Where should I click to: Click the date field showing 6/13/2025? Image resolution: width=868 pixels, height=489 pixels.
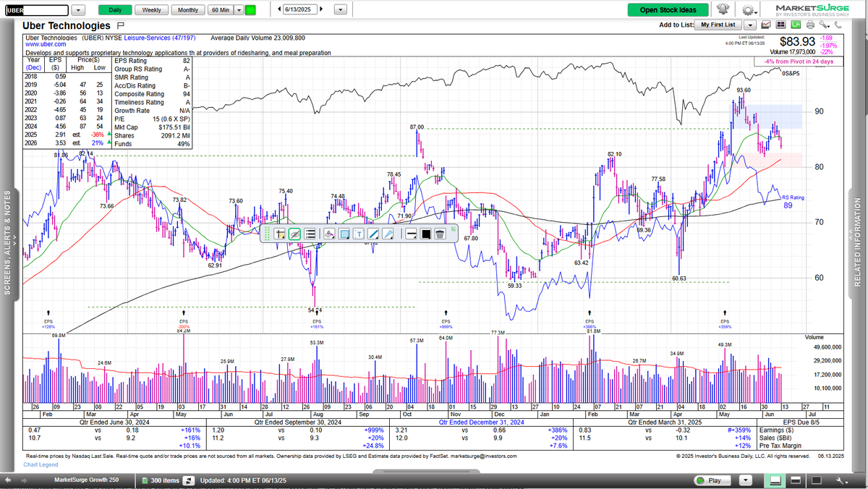click(x=300, y=9)
